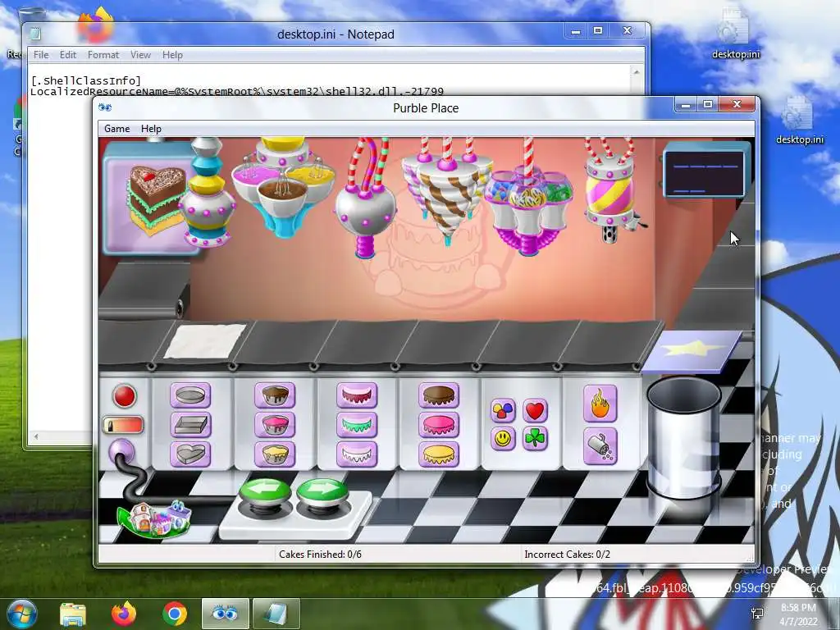Launch Chrome from the taskbar
Screen dimensions: 840x630
point(175,614)
